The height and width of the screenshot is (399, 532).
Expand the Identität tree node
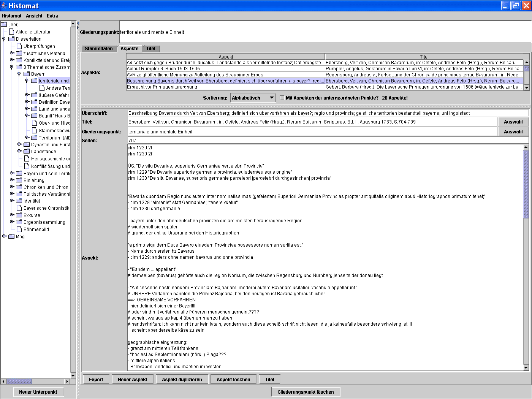pos(12,201)
